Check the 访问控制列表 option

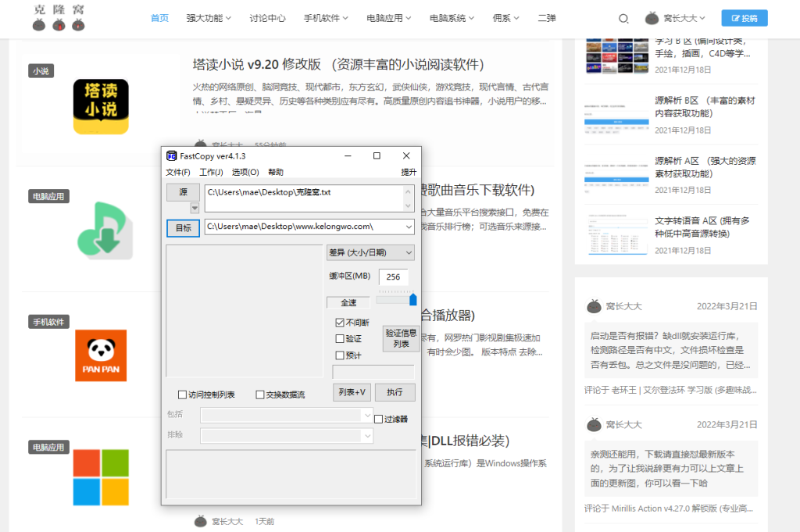pos(182,395)
